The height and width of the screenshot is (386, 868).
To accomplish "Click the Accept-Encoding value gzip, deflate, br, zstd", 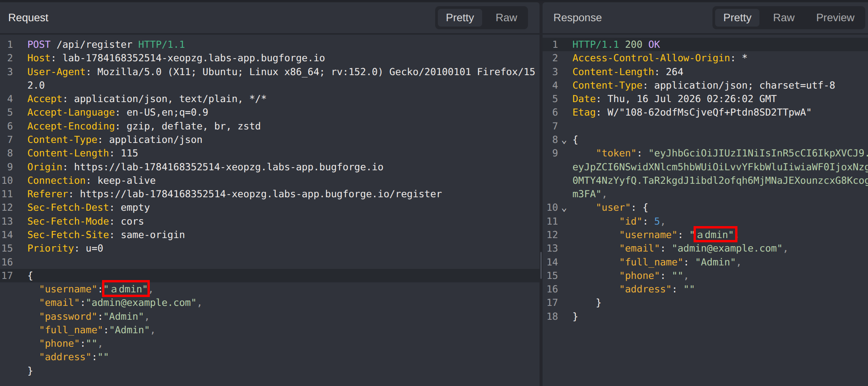I will point(194,126).
